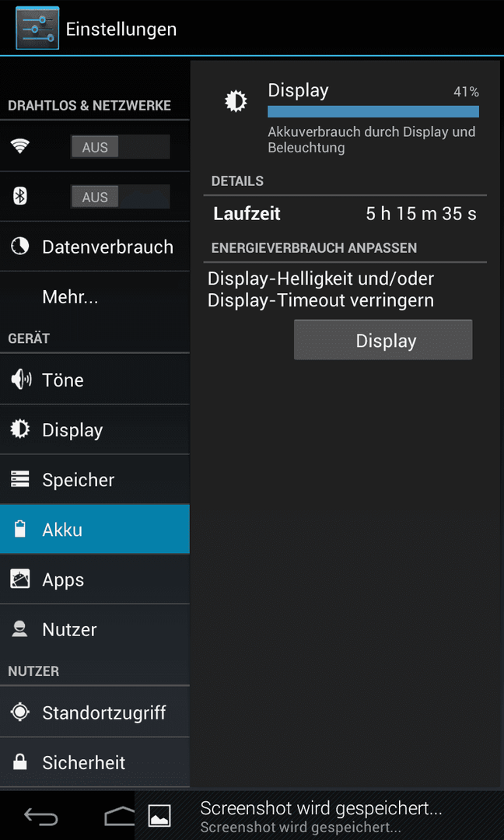Open the Screenshot wird gespeichert notification
The width and height of the screenshot is (504, 840).
pyautogui.click(x=319, y=816)
